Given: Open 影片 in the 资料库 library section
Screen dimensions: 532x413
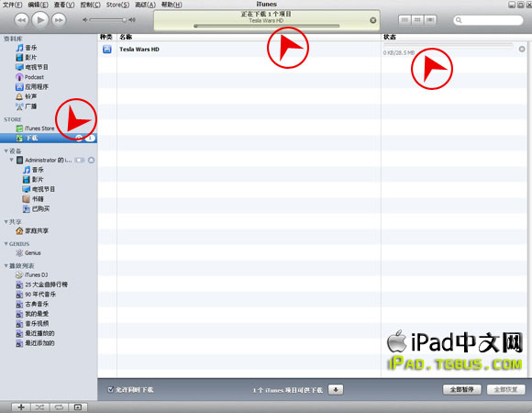Looking at the screenshot, I should point(27,57).
